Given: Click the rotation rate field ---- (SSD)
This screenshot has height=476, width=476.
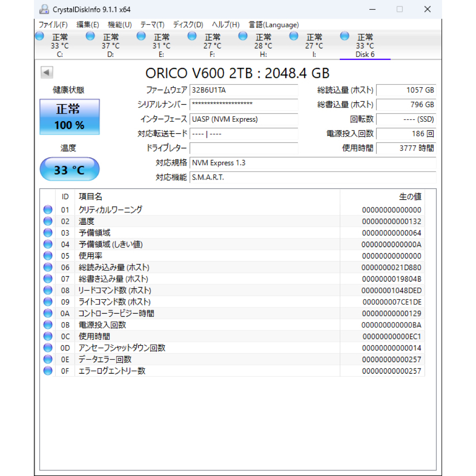Looking at the screenshot, I should point(406,119).
